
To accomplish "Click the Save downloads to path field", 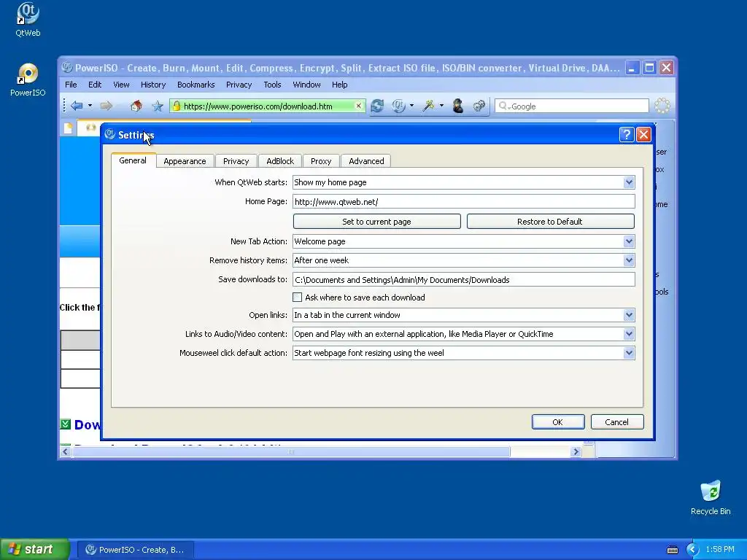I will click(x=463, y=279).
